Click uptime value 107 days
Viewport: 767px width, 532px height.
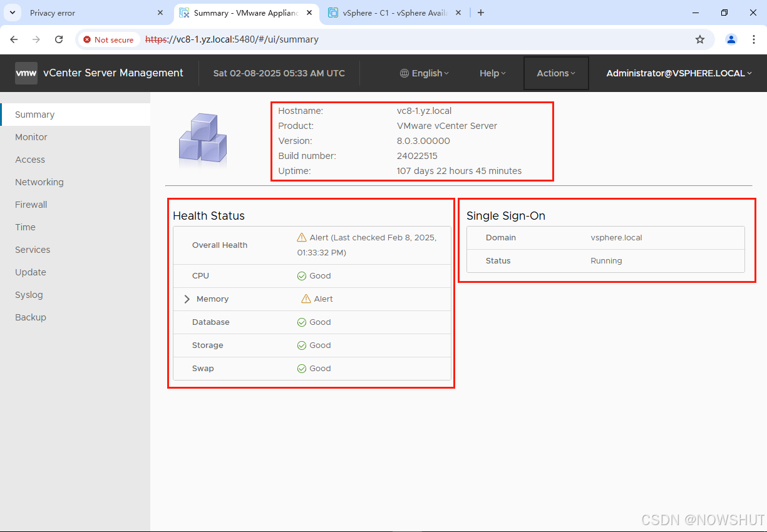[459, 171]
